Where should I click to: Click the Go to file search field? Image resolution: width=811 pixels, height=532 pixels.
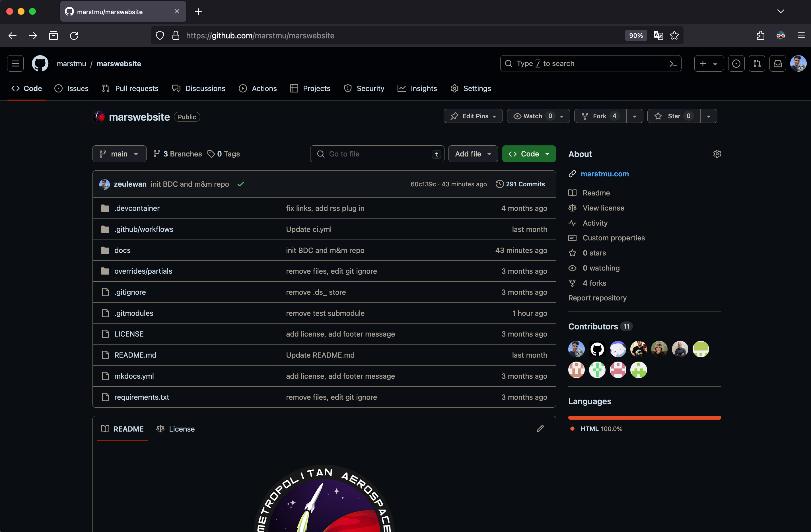pos(377,154)
